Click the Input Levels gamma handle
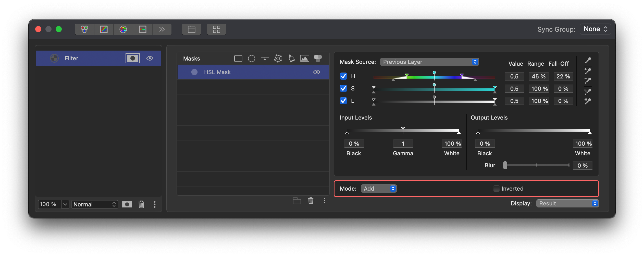 pyautogui.click(x=403, y=129)
